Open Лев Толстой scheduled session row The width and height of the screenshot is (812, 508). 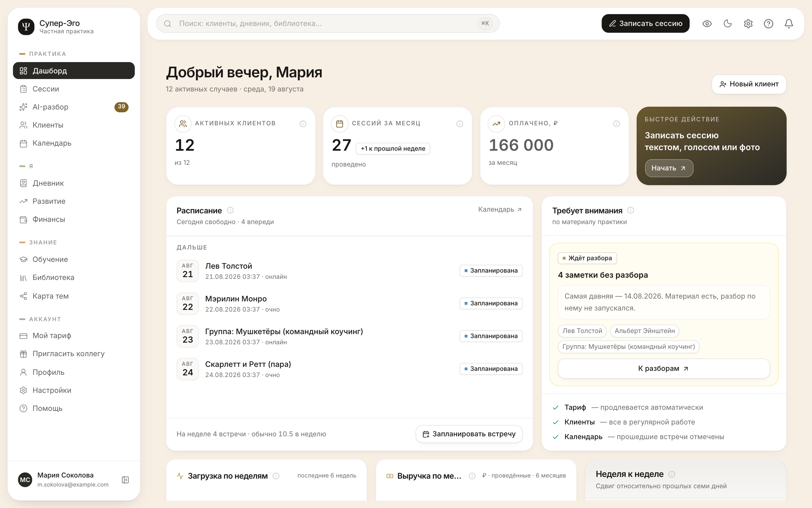[349, 271]
